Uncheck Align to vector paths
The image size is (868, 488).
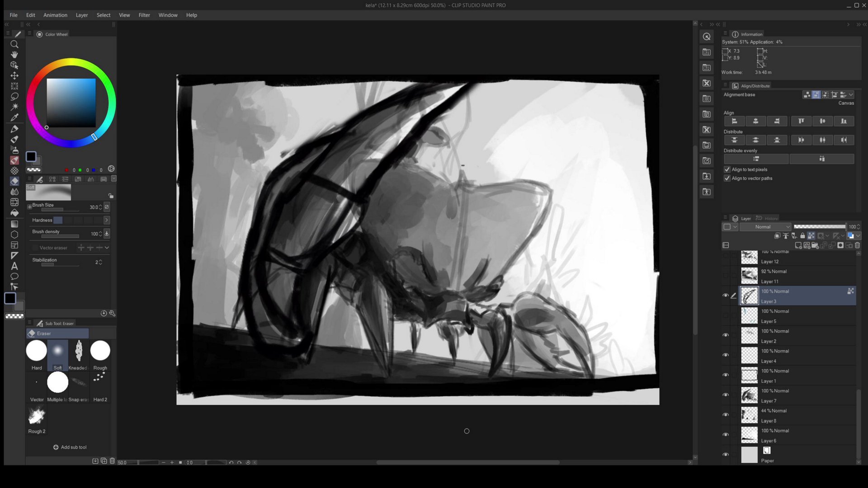(x=727, y=178)
